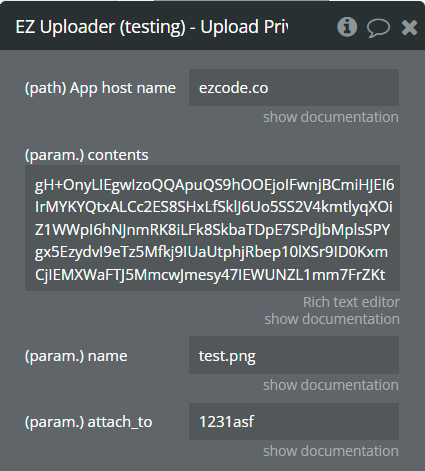Select the (param.) attach_to label
This screenshot has width=425, height=471.
click(89, 422)
